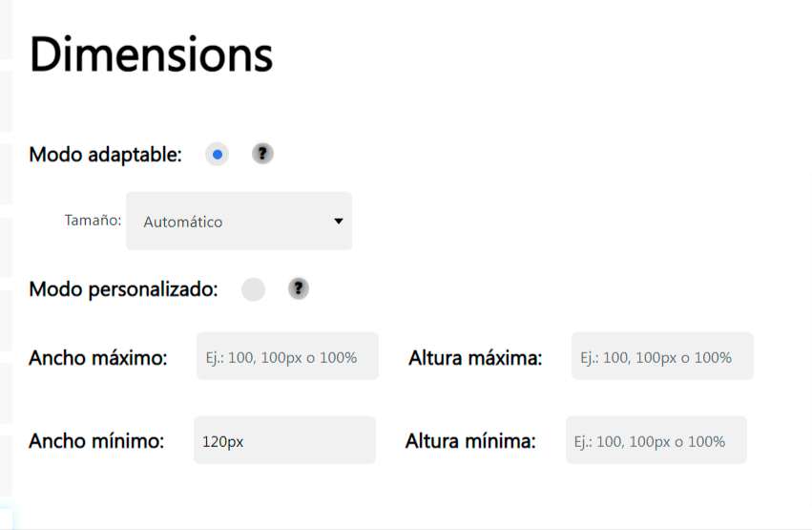
Task: Open the Tamaño dropdown set to Automático
Action: pyautogui.click(x=239, y=222)
